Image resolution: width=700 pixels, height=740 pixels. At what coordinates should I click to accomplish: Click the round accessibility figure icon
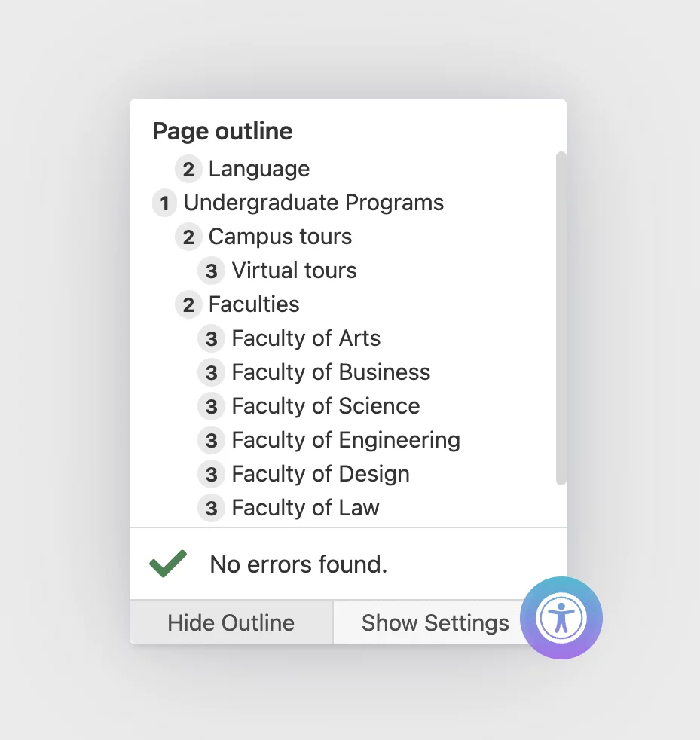point(561,618)
